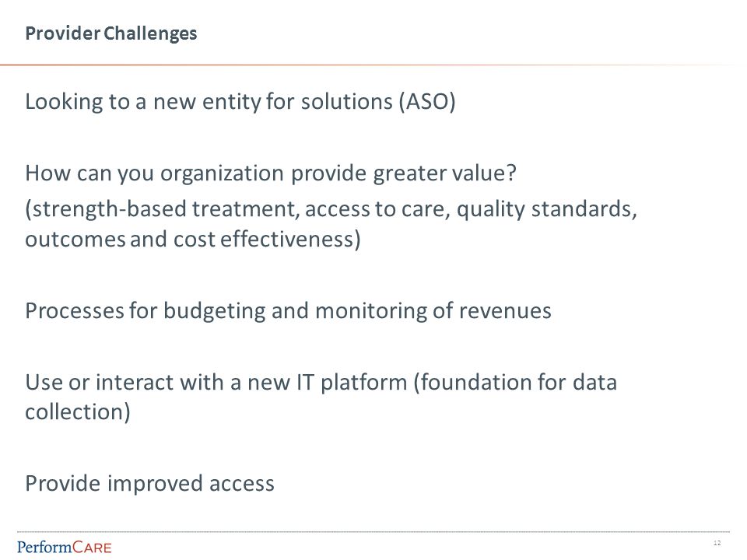Click the word revenues
The image size is (747, 560).
click(505, 311)
